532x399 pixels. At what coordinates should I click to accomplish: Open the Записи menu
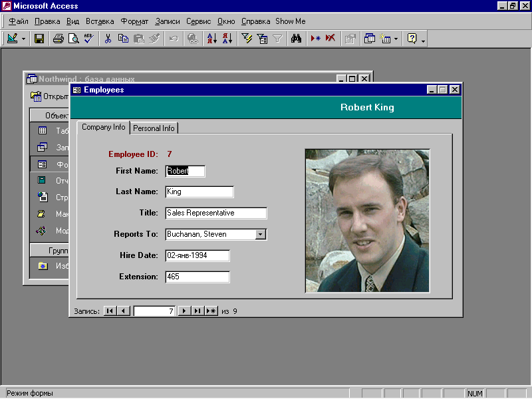168,21
